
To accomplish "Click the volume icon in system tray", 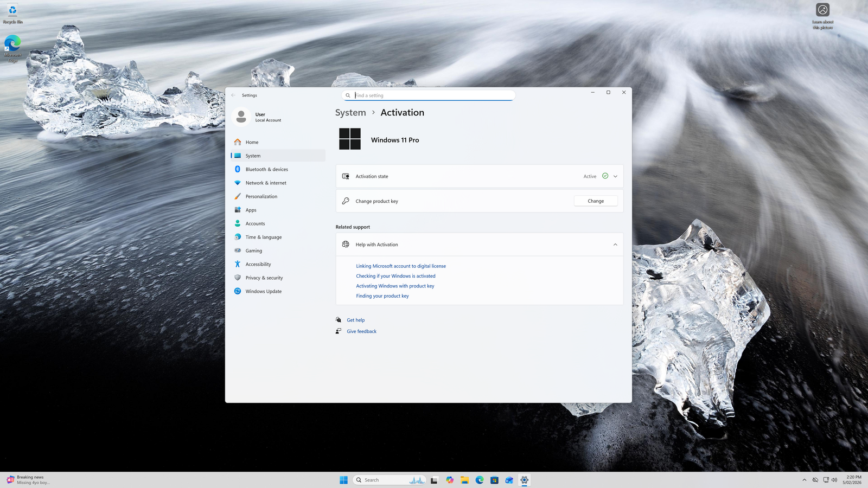I will coord(834,480).
